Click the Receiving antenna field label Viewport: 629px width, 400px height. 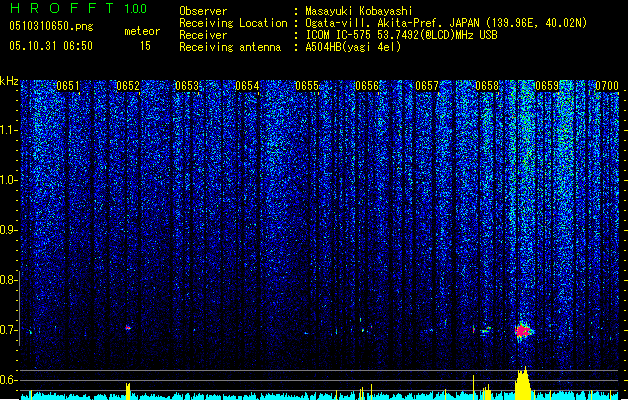230,47
